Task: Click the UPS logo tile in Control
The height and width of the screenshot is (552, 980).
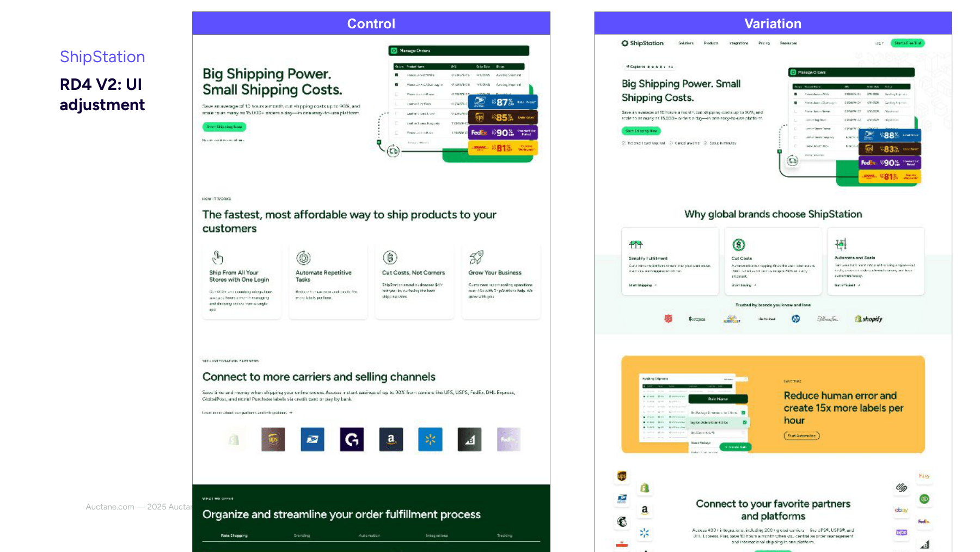Action: point(273,439)
